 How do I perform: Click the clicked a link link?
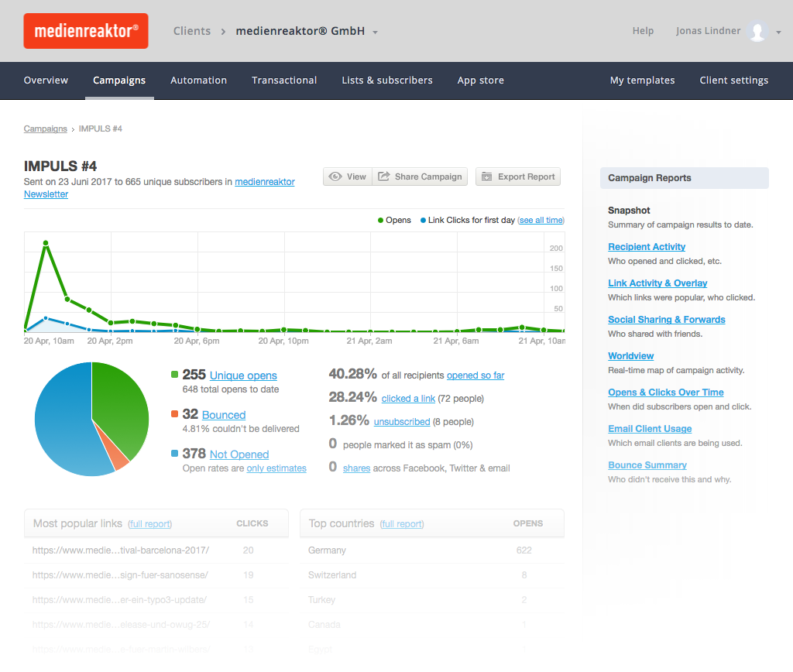coord(408,399)
